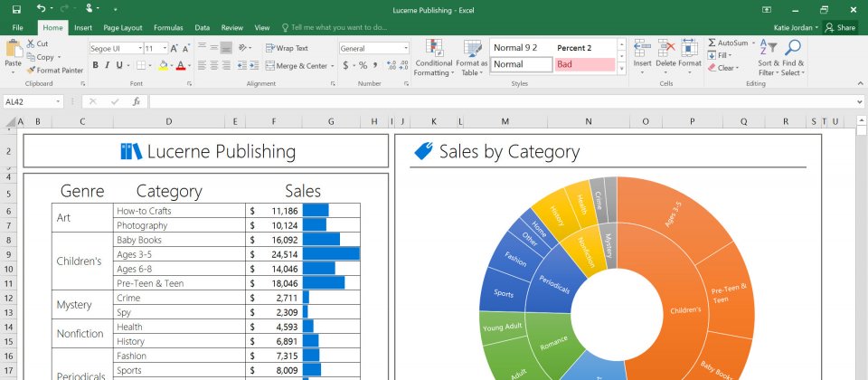The height and width of the screenshot is (380, 868).
Task: Switch to the Data tab
Action: (x=202, y=28)
